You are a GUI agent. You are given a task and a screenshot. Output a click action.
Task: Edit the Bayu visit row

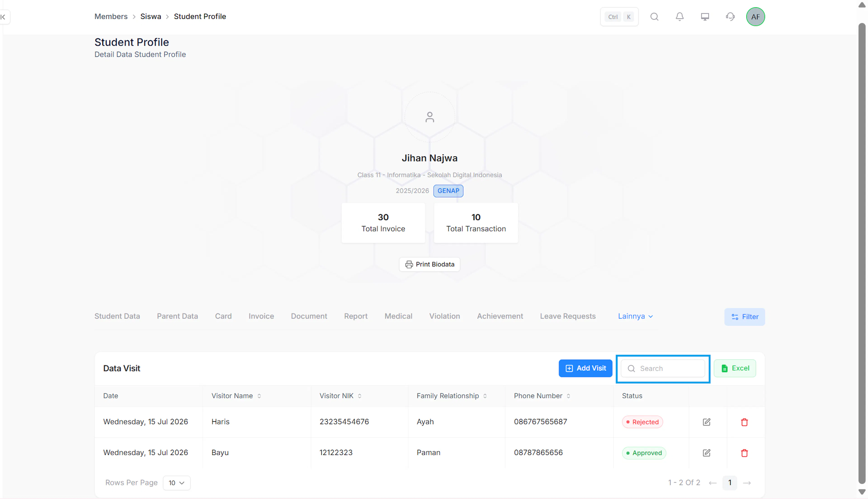[706, 453]
